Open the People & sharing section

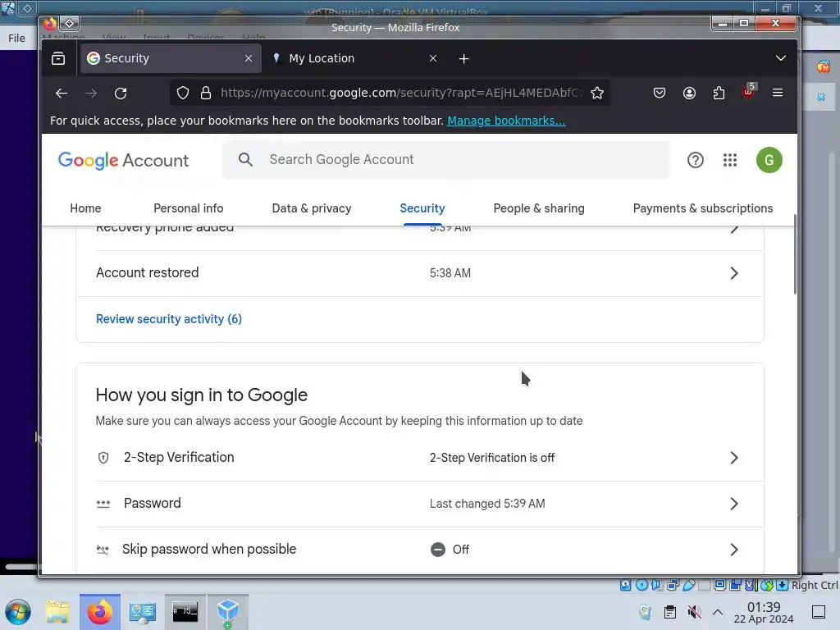[x=539, y=208]
